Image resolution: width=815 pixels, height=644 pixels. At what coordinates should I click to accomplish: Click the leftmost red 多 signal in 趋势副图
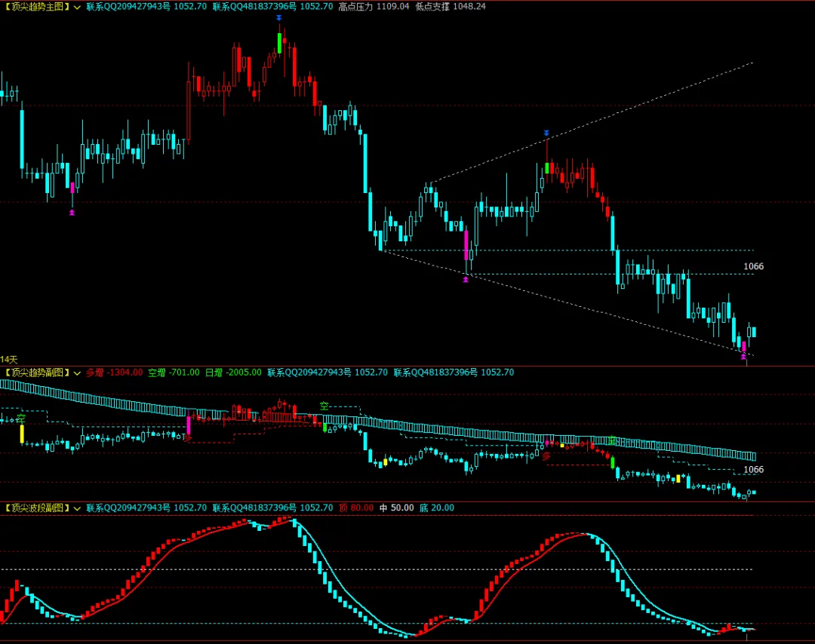[x=188, y=438]
